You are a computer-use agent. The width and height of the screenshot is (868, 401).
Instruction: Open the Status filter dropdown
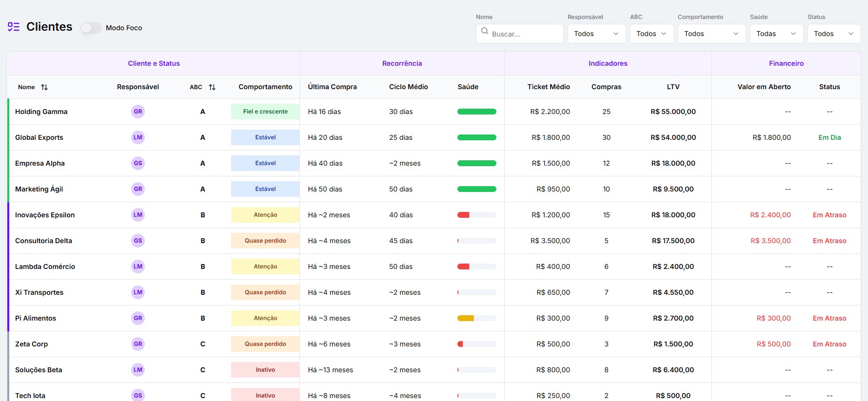click(x=834, y=34)
